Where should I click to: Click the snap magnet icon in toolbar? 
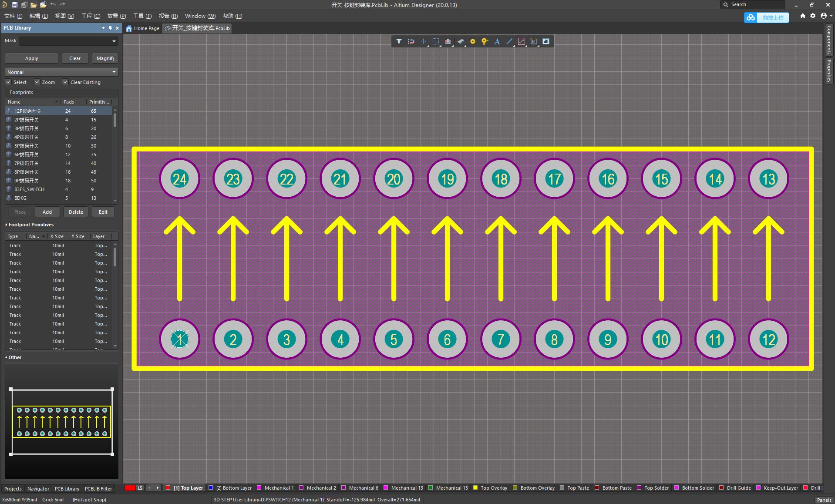coord(411,41)
